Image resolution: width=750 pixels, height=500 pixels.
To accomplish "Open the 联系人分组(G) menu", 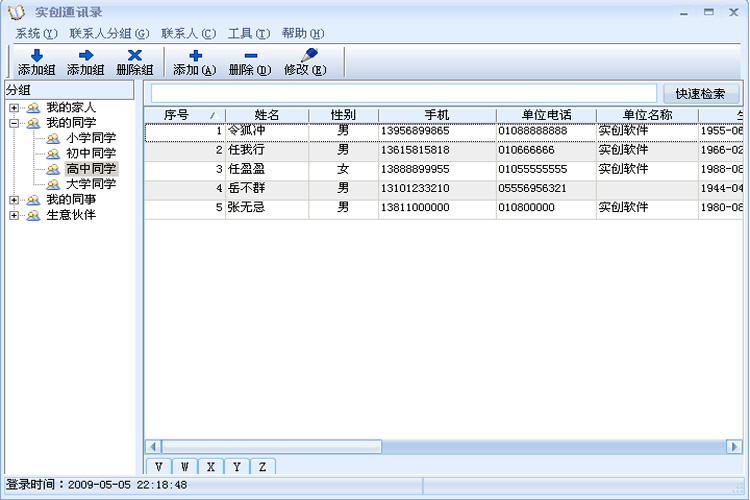I will pyautogui.click(x=109, y=33).
